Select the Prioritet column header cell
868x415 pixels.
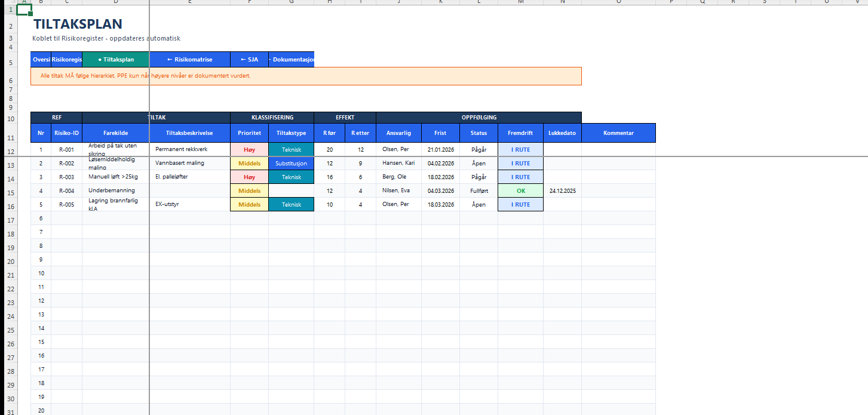tap(249, 133)
